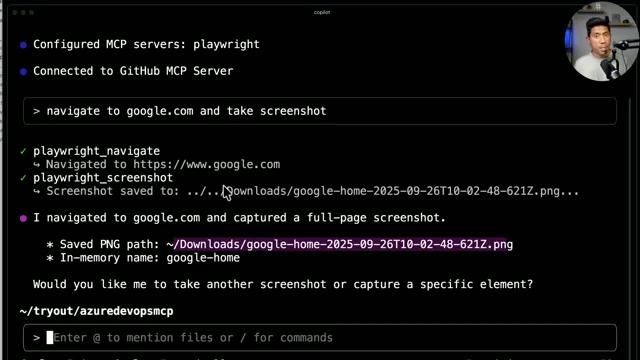Click the green checkmark beside playwright_navigate
Viewport: 640px width, 360px height.
tap(23, 151)
